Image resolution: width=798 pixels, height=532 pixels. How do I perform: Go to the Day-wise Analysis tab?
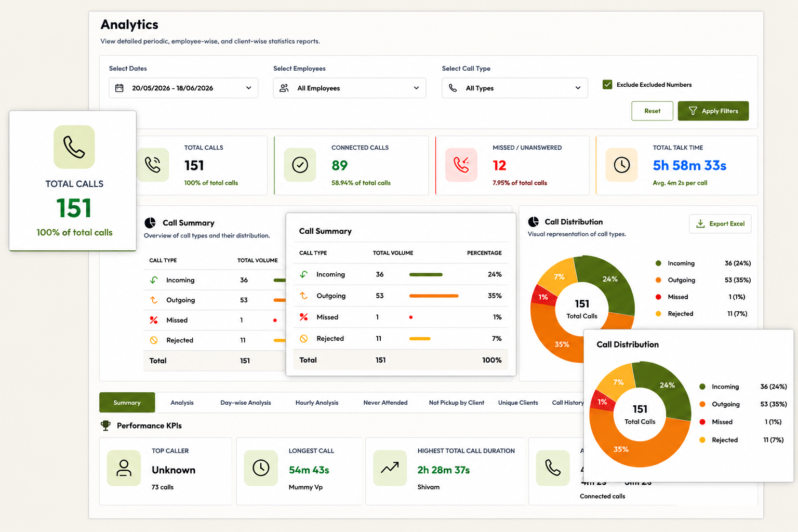pos(246,403)
